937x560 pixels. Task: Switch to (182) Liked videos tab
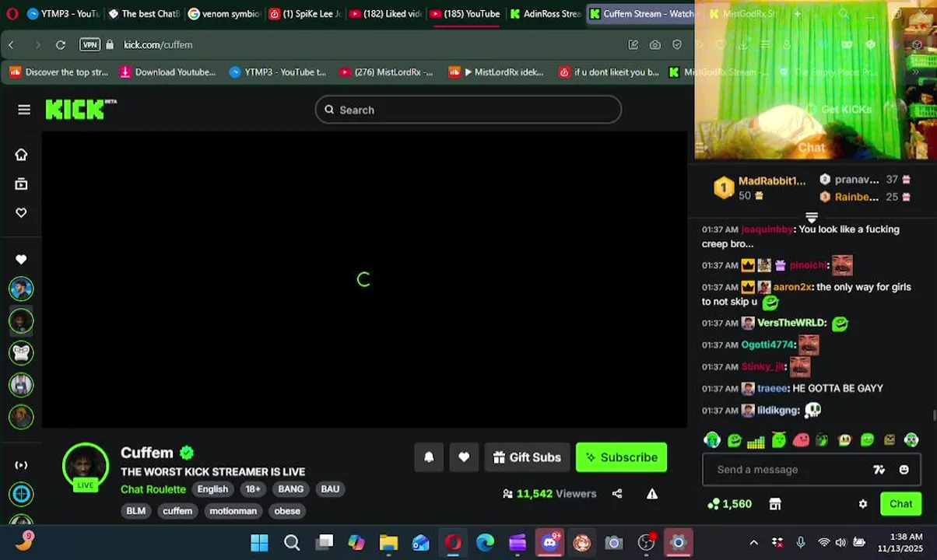pos(385,13)
